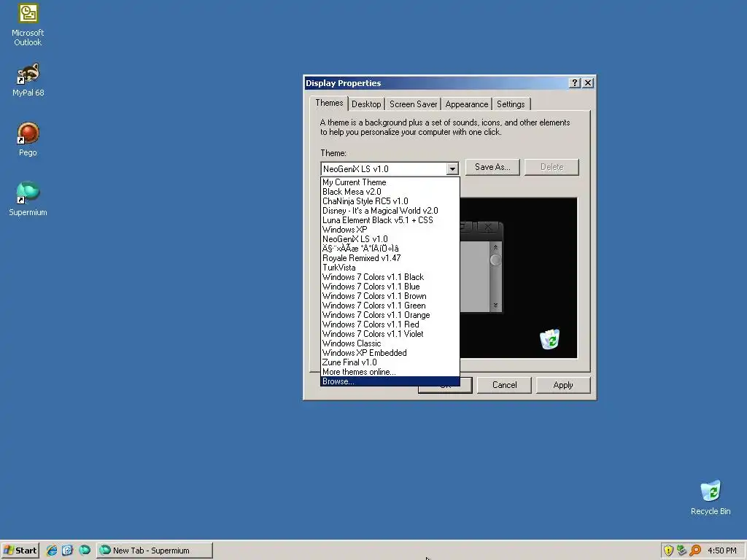Switch to New Tab - Supermium taskbar button

click(x=155, y=551)
